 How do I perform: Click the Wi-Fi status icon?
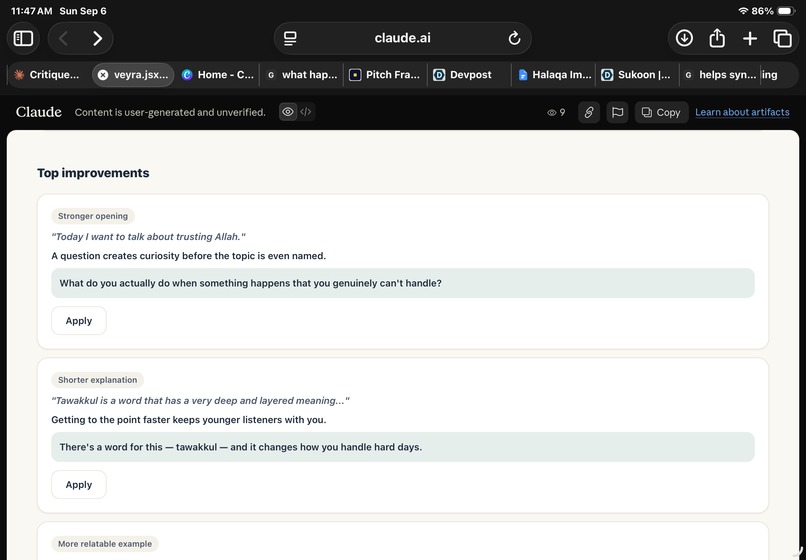click(x=743, y=11)
